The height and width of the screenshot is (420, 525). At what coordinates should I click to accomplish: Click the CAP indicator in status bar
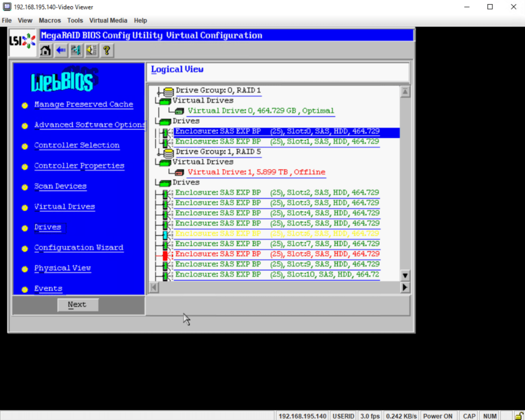pyautogui.click(x=469, y=416)
